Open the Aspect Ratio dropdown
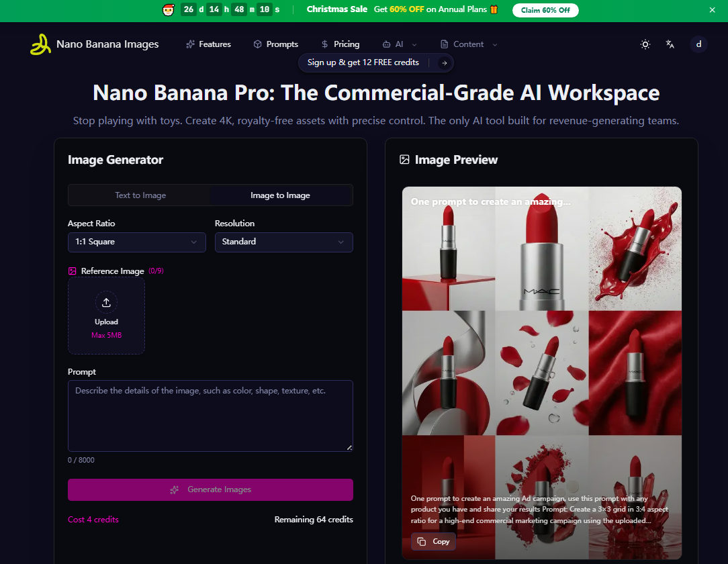 pyautogui.click(x=136, y=242)
